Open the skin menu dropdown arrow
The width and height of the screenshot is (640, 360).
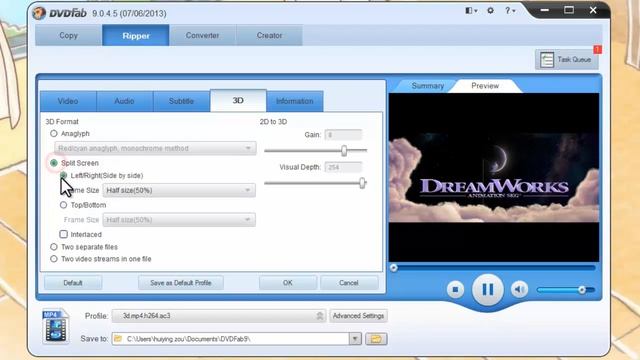[x=476, y=11]
